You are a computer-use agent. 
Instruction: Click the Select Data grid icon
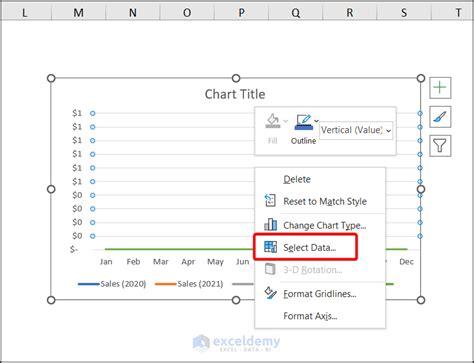pos(270,247)
